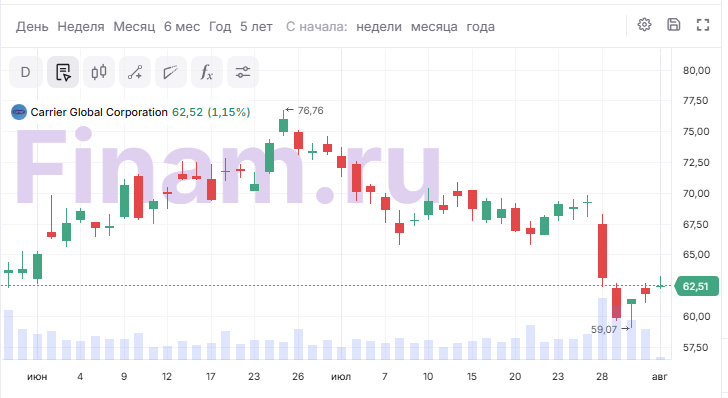
Task: Open indicators fx menu
Action: coord(207,72)
